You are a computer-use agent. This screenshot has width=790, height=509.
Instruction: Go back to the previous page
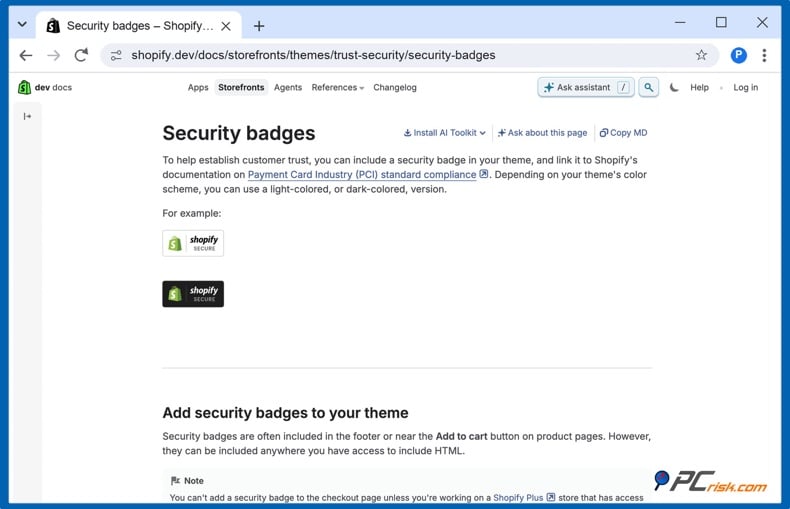(x=26, y=55)
